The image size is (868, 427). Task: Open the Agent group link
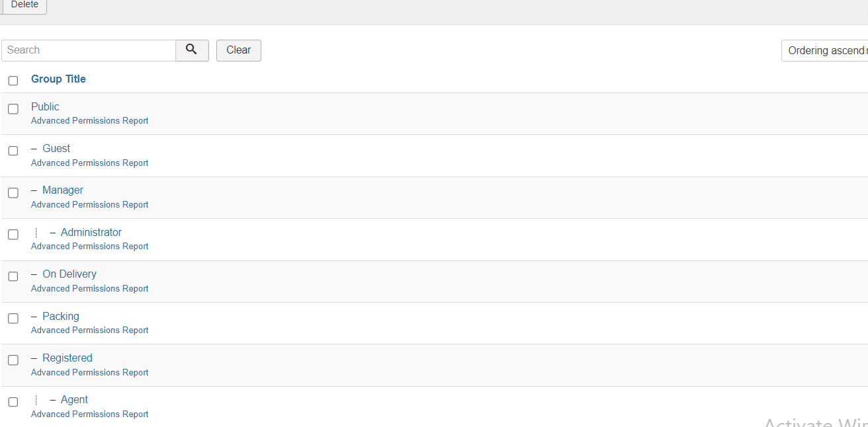[x=74, y=400]
